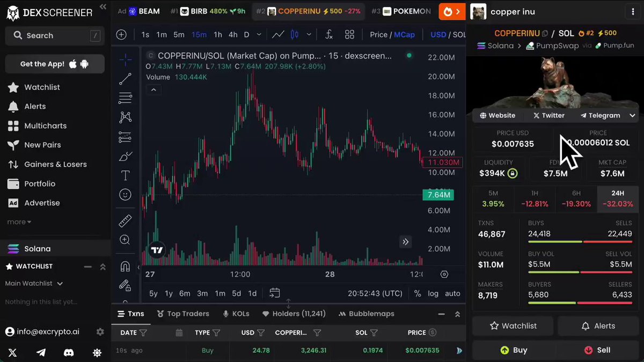644x362 pixels.
Task: Toggle log scale on the chart
Action: click(433, 293)
